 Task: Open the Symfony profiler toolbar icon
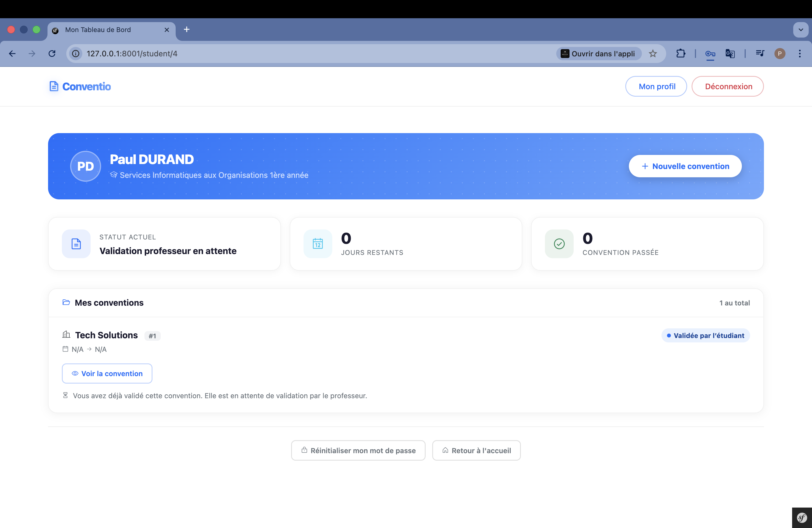click(x=802, y=518)
